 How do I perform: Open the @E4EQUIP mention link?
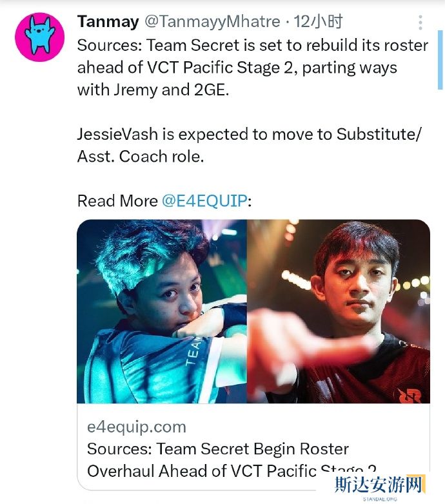pyautogui.click(x=205, y=201)
